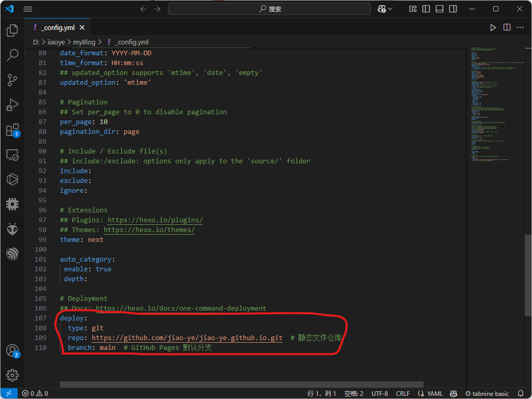Viewport: 532px width, 399px height.
Task: Click the Run file play button
Action: pyautogui.click(x=493, y=27)
